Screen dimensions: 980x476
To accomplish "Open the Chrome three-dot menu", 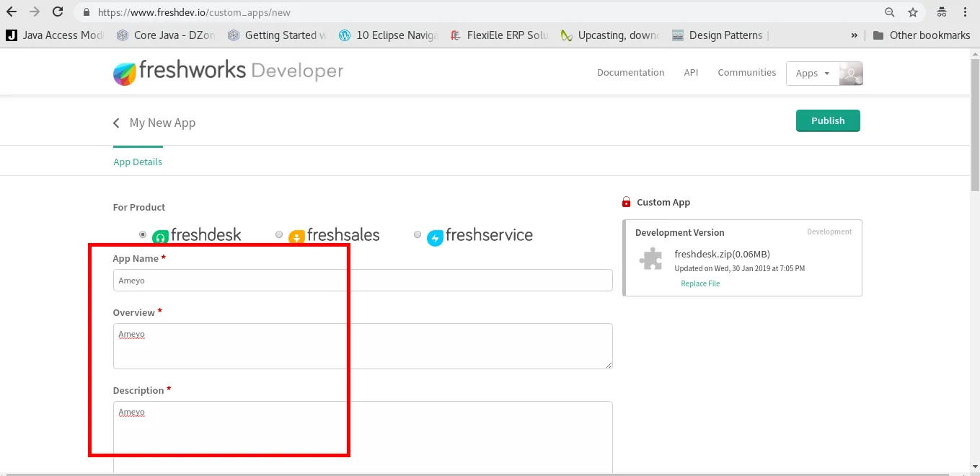I will 966,12.
